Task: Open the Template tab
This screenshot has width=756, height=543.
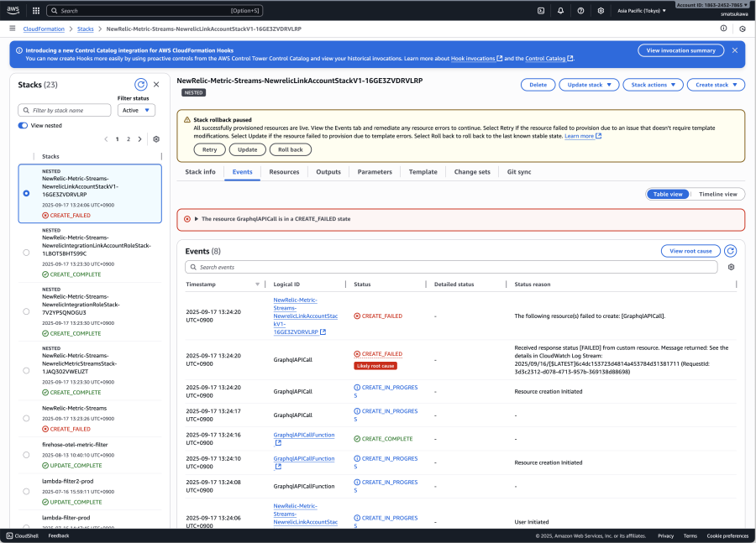Action: coord(423,172)
